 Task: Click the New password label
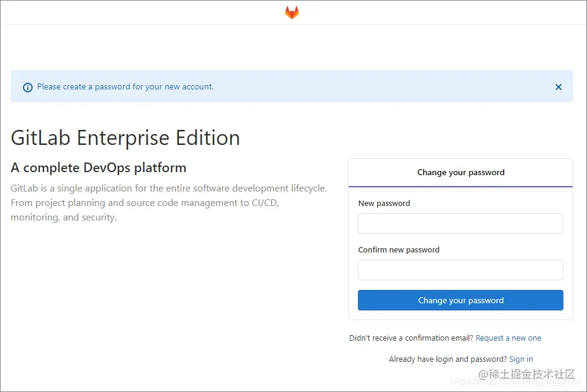pyautogui.click(x=384, y=203)
